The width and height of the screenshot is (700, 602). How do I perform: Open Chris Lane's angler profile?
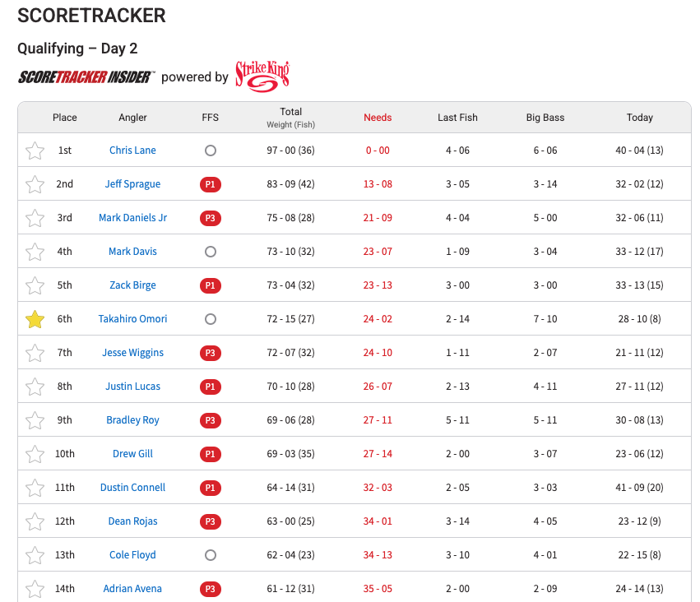(x=132, y=150)
